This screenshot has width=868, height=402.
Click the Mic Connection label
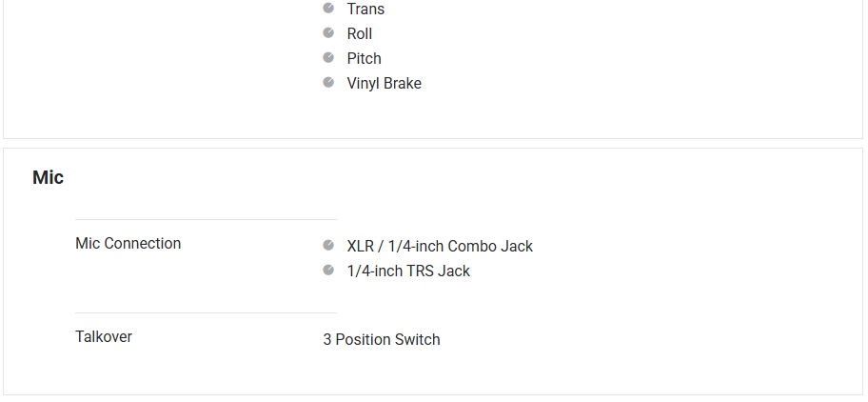[128, 243]
